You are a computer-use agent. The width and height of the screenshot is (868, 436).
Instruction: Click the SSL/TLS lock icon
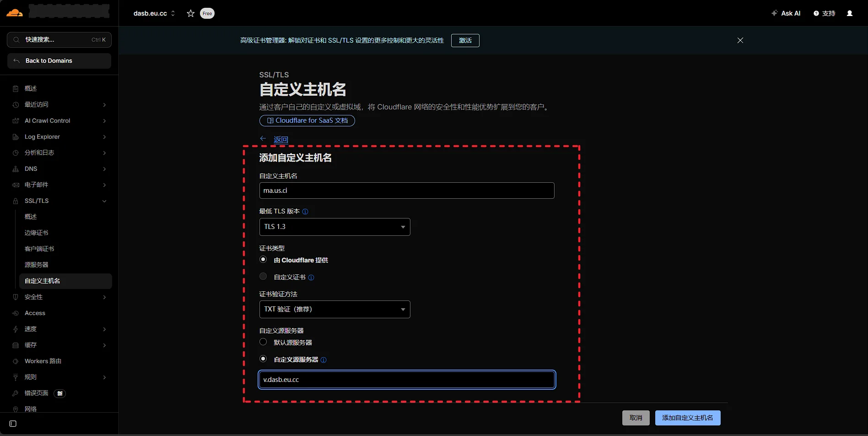point(16,201)
